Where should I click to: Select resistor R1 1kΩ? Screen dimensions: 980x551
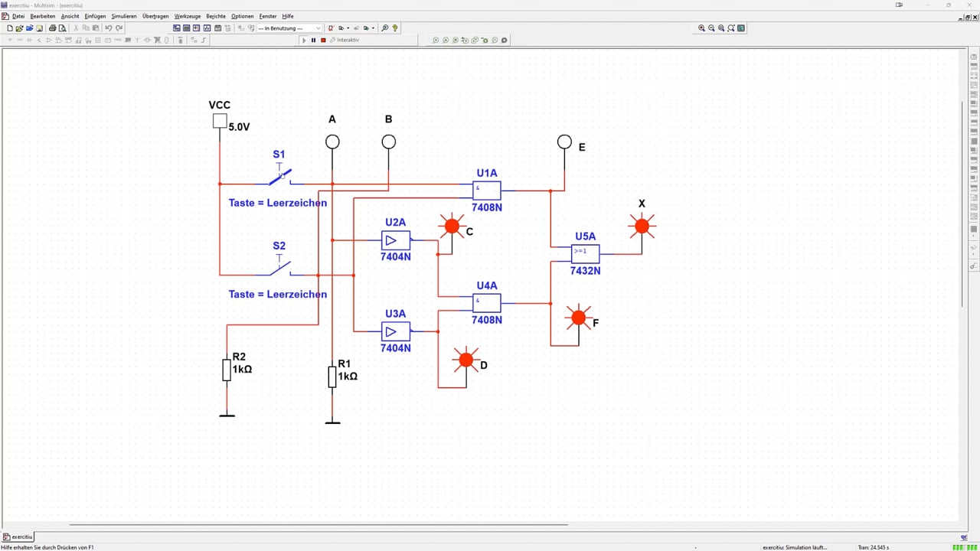pos(332,377)
